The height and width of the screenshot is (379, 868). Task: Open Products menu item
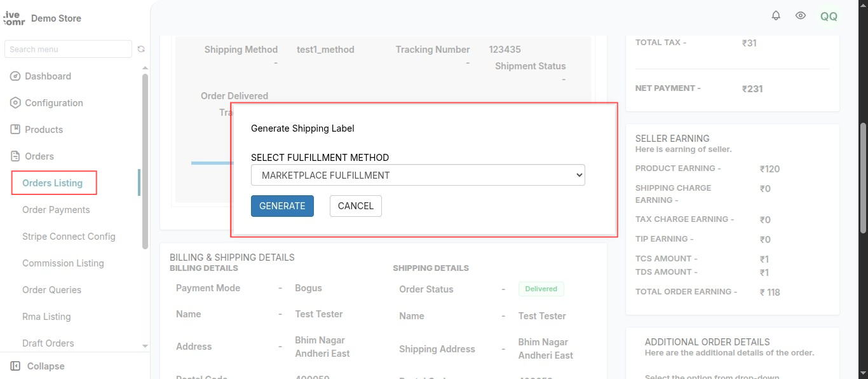click(x=44, y=130)
